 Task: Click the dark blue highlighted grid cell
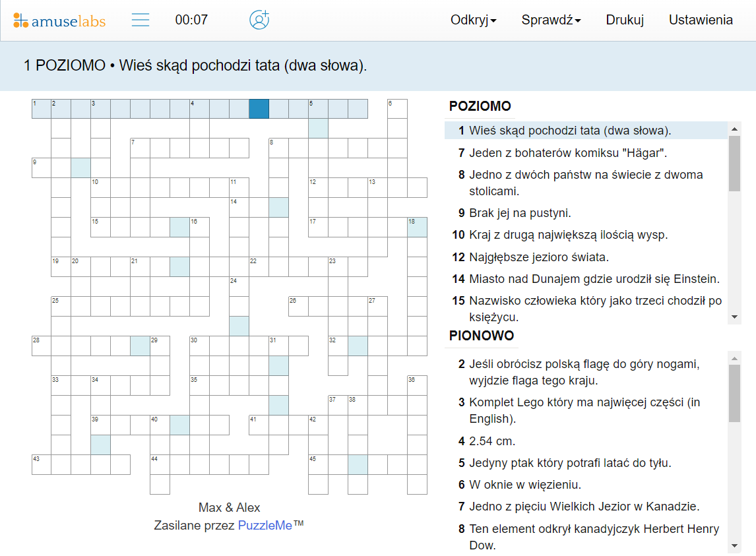tap(259, 109)
